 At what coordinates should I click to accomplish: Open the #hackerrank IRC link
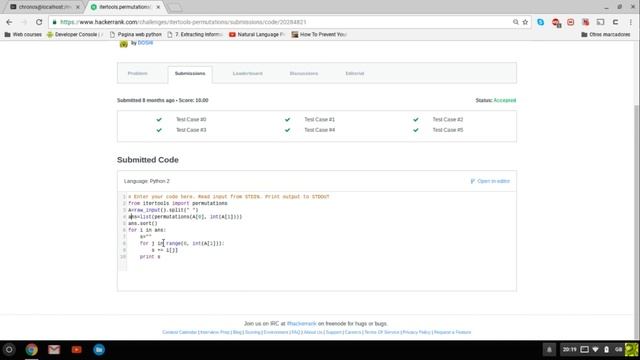[x=302, y=324]
